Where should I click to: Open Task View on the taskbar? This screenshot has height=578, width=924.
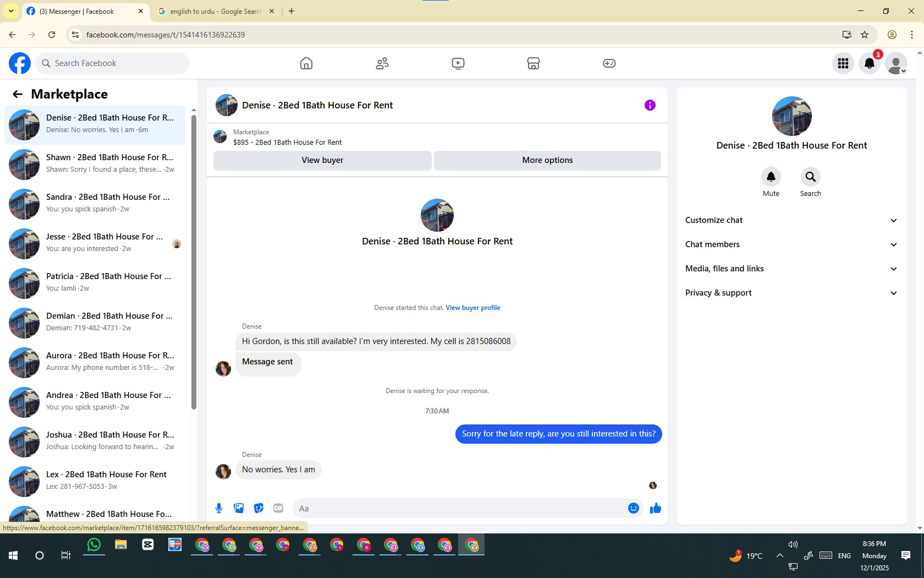[66, 555]
